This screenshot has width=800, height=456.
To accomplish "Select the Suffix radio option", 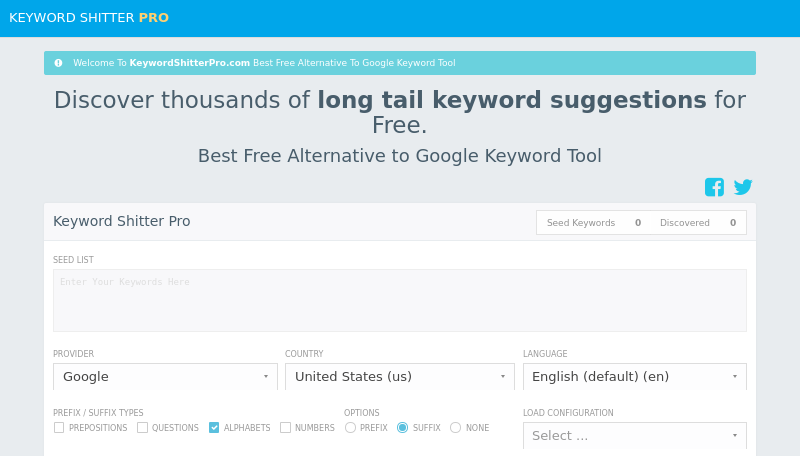I will [x=403, y=427].
